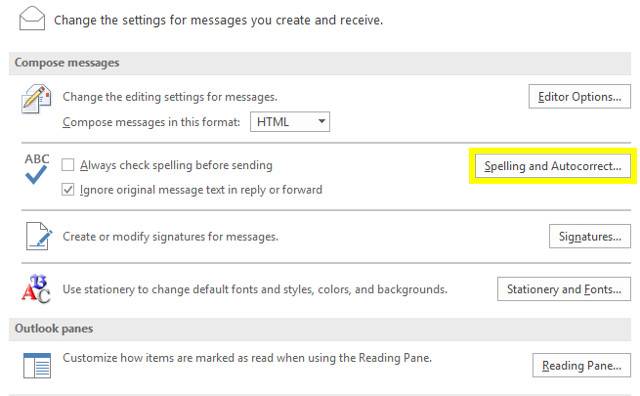Click the signature page-with-pen icon
Screen dimensions: 640x396
click(39, 236)
